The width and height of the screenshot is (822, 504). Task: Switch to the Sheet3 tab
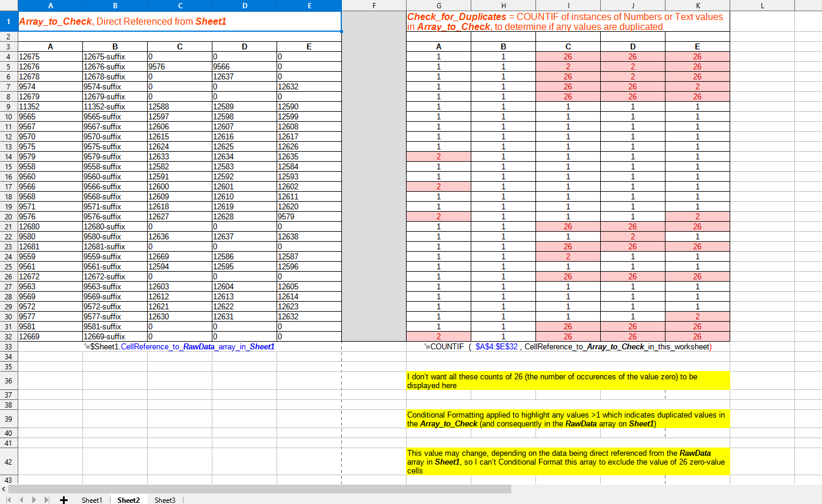click(x=164, y=500)
